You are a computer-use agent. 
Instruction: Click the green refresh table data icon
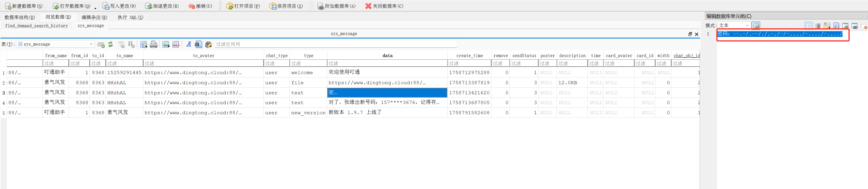[x=110, y=44]
